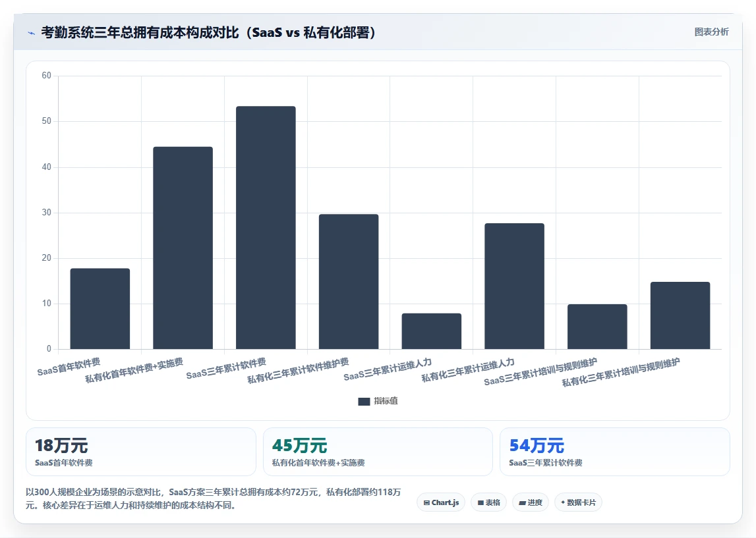Image resolution: width=756 pixels, height=538 pixels.
Task: Click the icon inside 表格 tag
Action: pos(480,503)
